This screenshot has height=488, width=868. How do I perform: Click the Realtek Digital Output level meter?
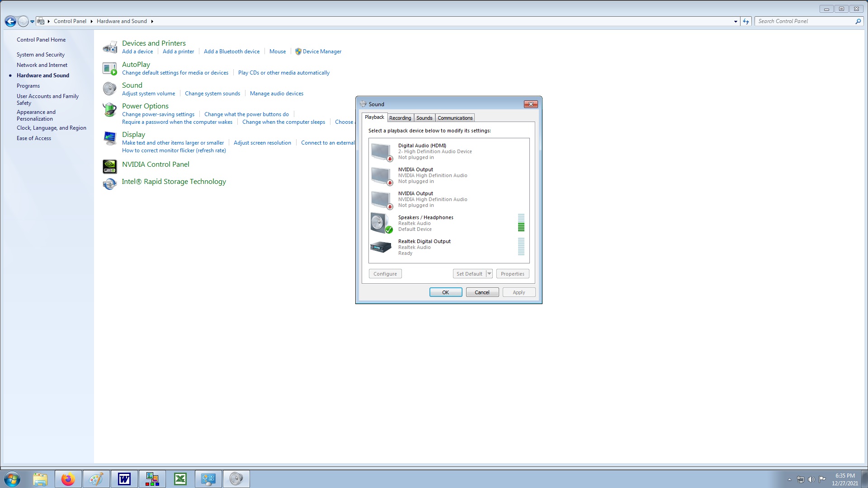(x=521, y=247)
